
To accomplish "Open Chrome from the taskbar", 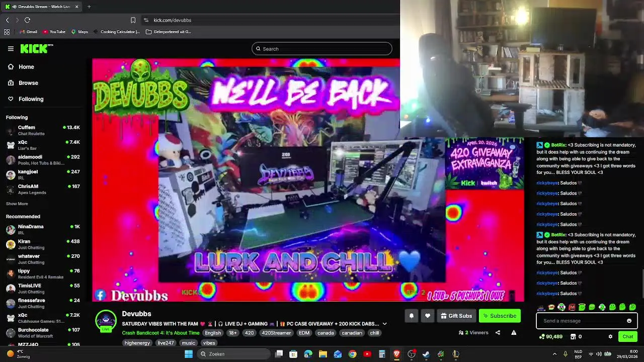I will coord(352,354).
